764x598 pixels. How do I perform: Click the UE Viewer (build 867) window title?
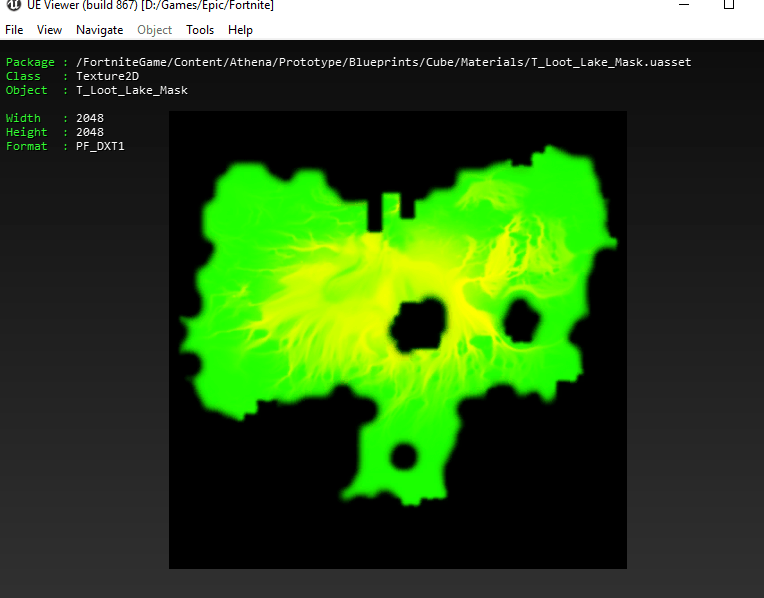[150, 5]
